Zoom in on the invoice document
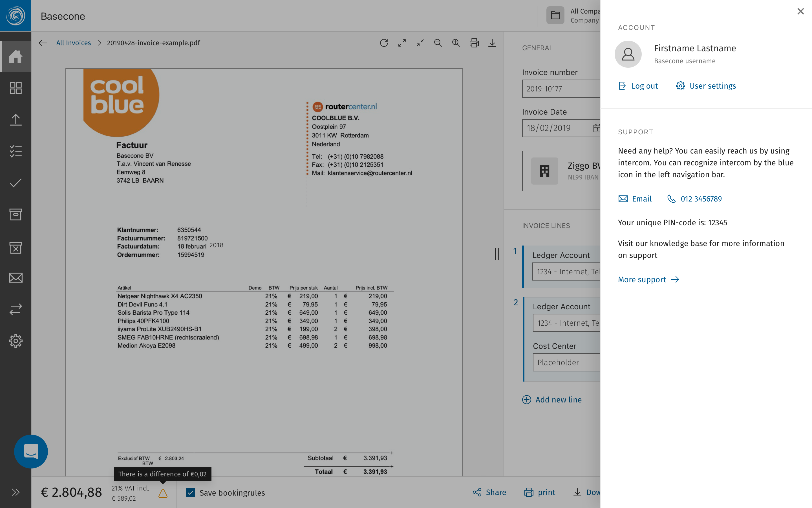 456,43
